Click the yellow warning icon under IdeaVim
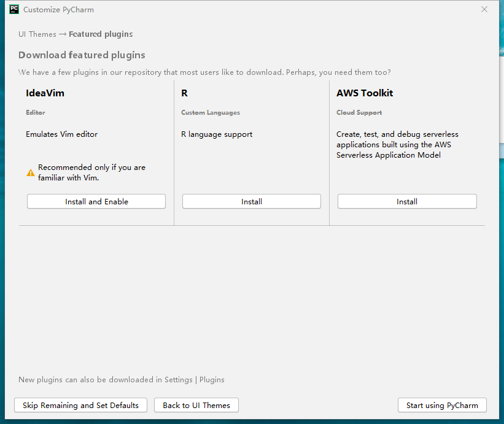Viewport: 504px width, 424px height. point(31,173)
